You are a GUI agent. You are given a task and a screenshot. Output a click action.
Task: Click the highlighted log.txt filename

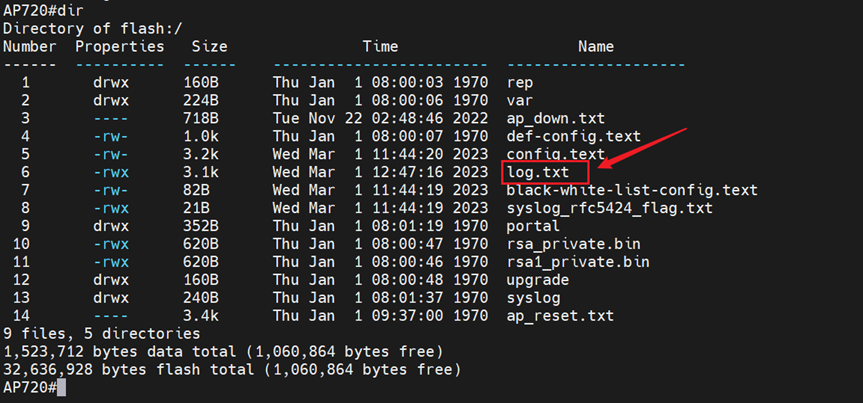click(543, 172)
